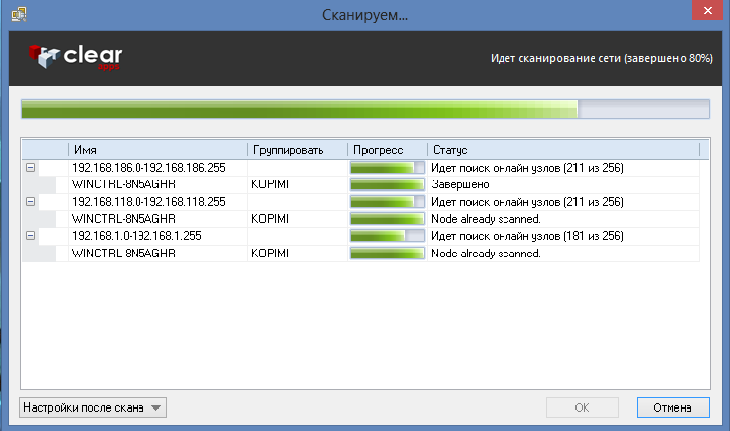Viewport: 730px width, 431px height.
Task: Collapse the 192.168.1.0-192.168.1.255 range
Action: (x=30, y=236)
